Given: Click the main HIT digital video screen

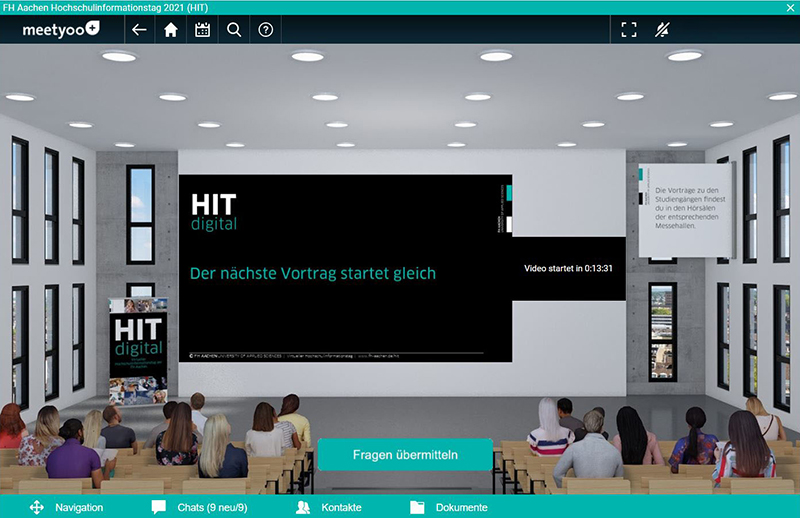Looking at the screenshot, I should (345, 268).
